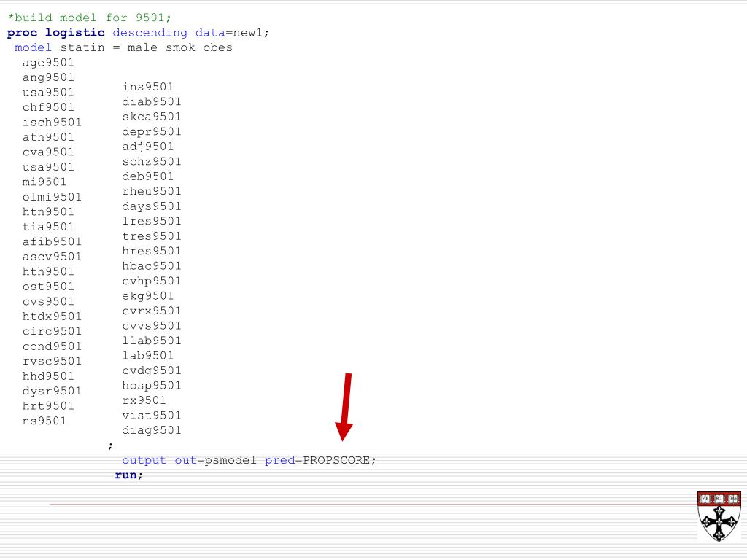Select the variable 'days9501'
The width and height of the screenshot is (747, 560).
pos(152,206)
